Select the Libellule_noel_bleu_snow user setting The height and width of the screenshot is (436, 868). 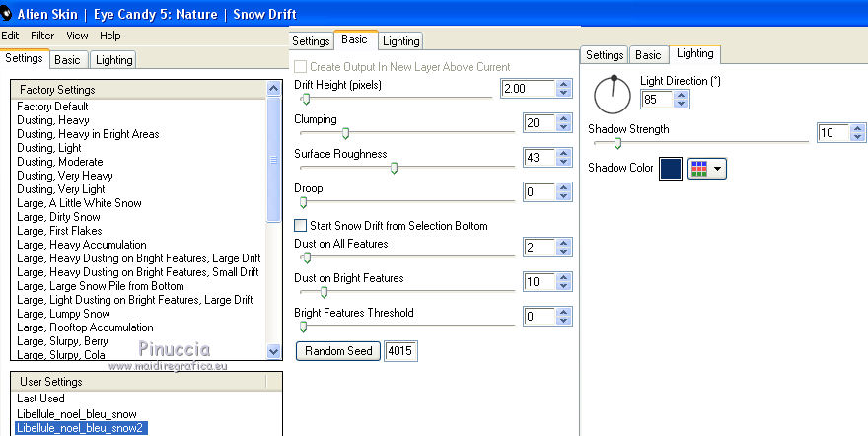(x=76, y=414)
